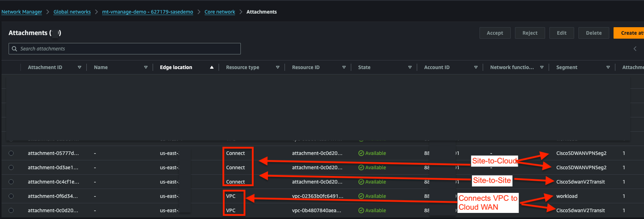Select radio button for attachment-05777d row
This screenshot has width=644, height=219.
(11, 153)
